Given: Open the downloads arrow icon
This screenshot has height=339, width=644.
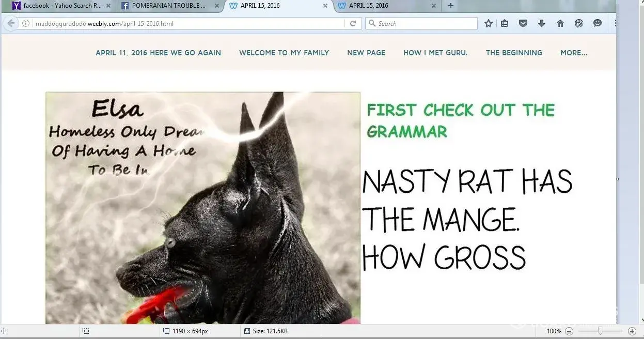Looking at the screenshot, I should tap(542, 23).
